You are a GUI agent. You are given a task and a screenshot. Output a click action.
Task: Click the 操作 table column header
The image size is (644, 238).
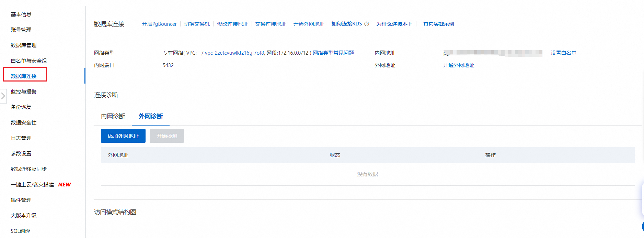point(491,155)
